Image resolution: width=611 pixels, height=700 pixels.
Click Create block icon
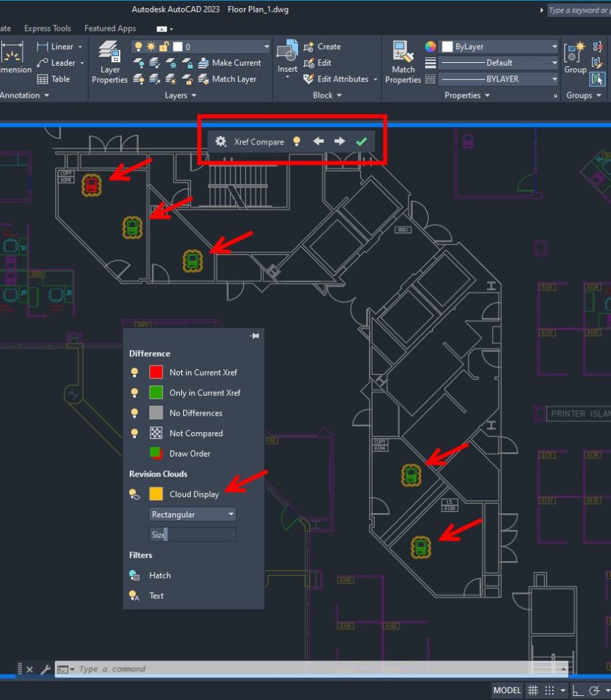308,46
